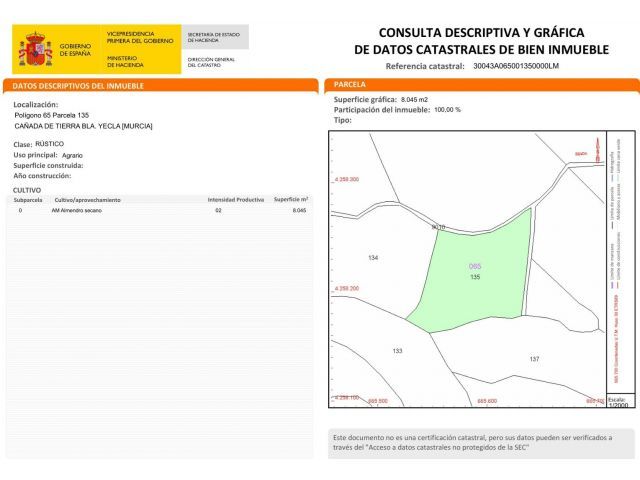640x480 pixels.
Task: Click the 'CULTIVO' section heading
Action: coord(27,190)
